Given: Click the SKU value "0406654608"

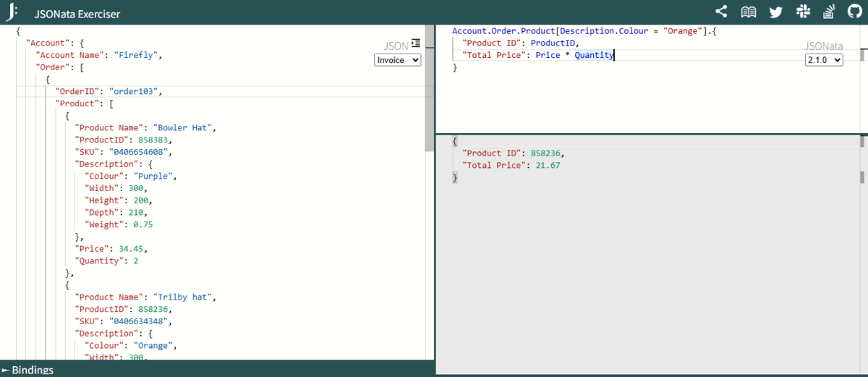Looking at the screenshot, I should click(x=138, y=152).
